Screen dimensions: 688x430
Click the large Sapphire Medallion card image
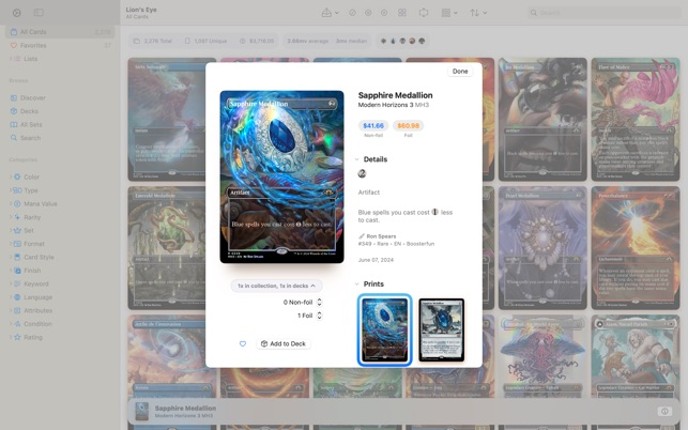pyautogui.click(x=282, y=177)
